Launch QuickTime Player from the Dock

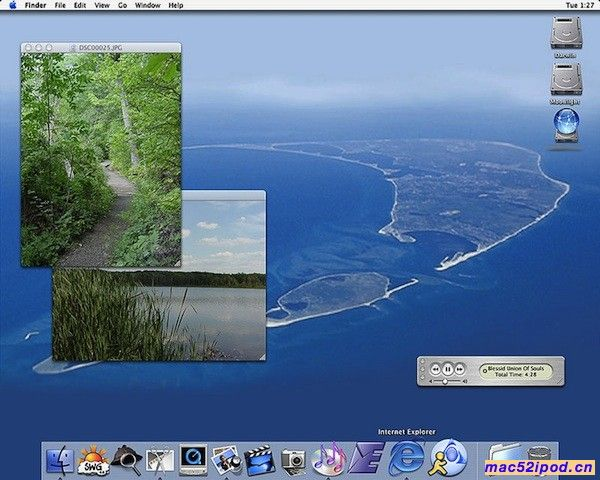pos(193,460)
